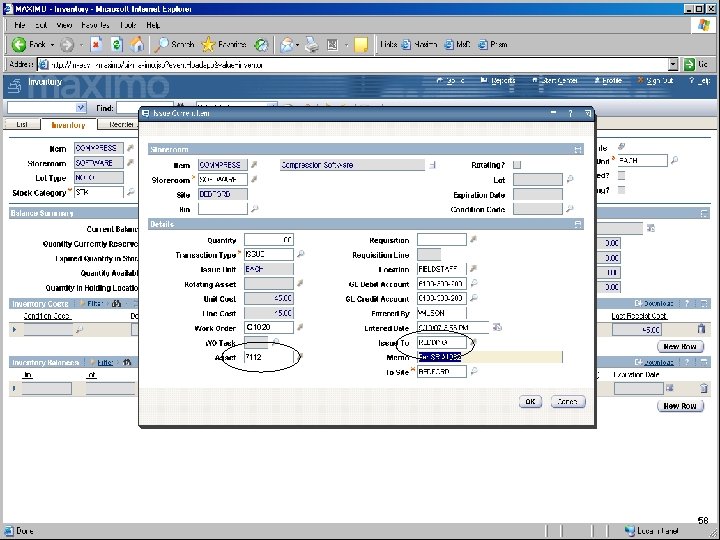720x540 pixels.
Task: Click New Row under Inventory Costs
Action: pyautogui.click(x=680, y=347)
